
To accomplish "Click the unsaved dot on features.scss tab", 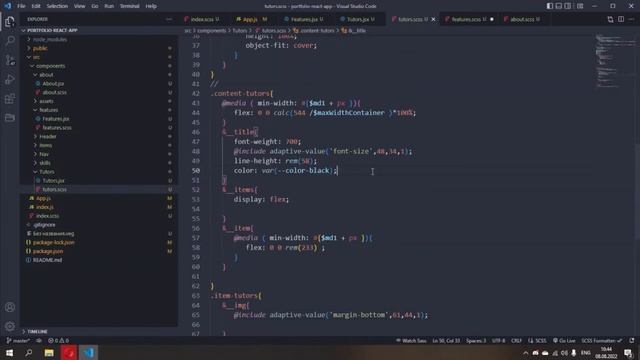I will pos(491,19).
